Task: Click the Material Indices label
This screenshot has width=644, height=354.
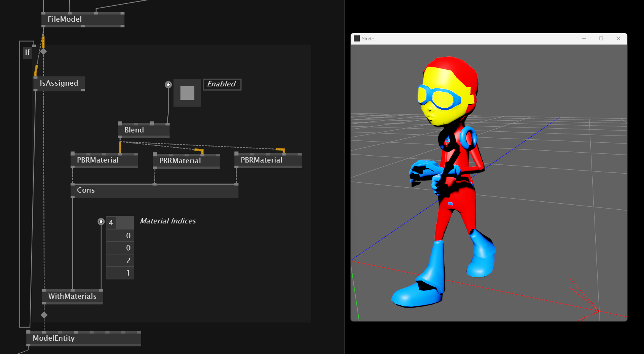Action: coord(168,221)
